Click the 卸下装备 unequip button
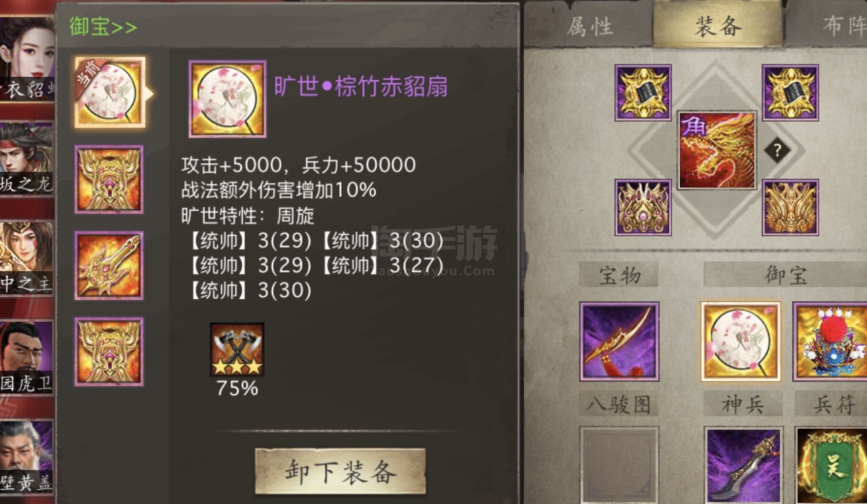Screen dimensions: 867x504 pyautogui.click(x=340, y=471)
